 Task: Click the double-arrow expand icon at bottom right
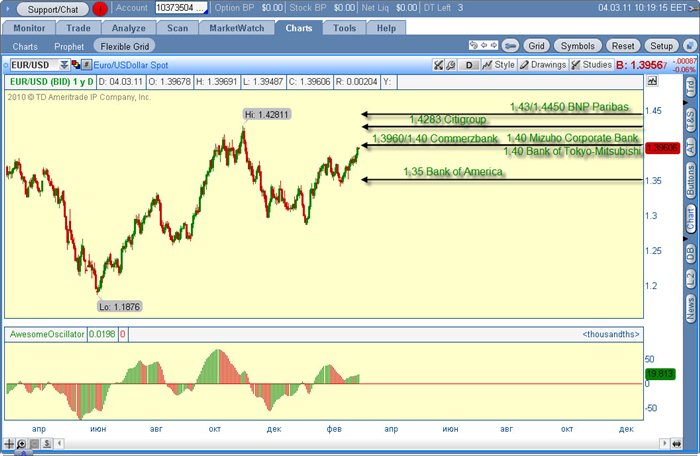click(x=677, y=443)
